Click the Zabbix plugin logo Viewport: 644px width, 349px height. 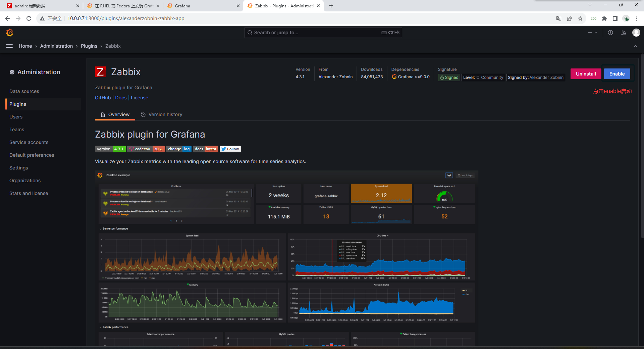(100, 72)
